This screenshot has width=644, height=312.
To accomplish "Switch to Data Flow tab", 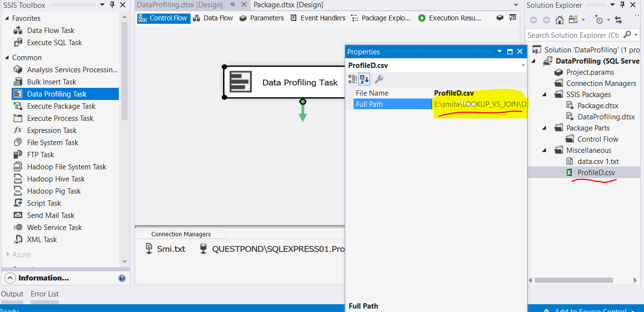I will pyautogui.click(x=213, y=18).
